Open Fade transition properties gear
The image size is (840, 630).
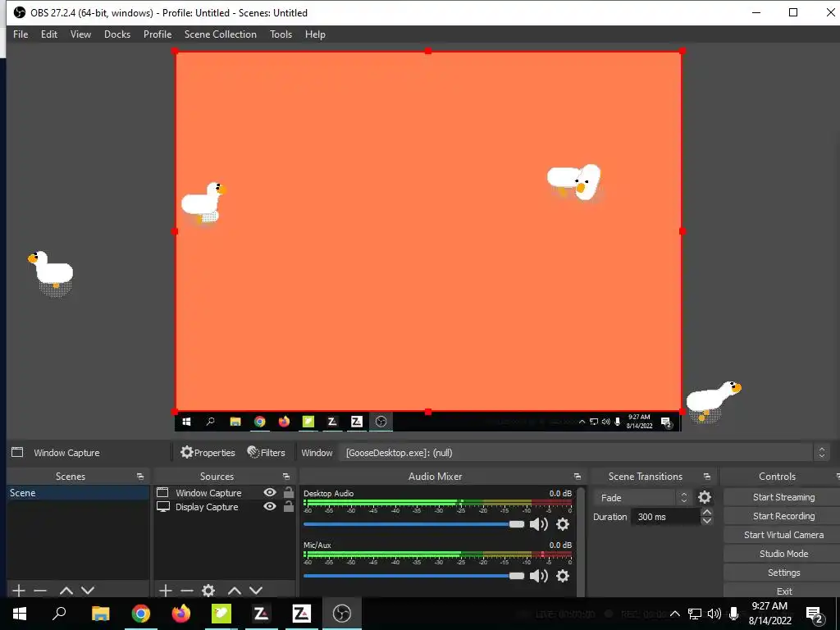pos(705,498)
